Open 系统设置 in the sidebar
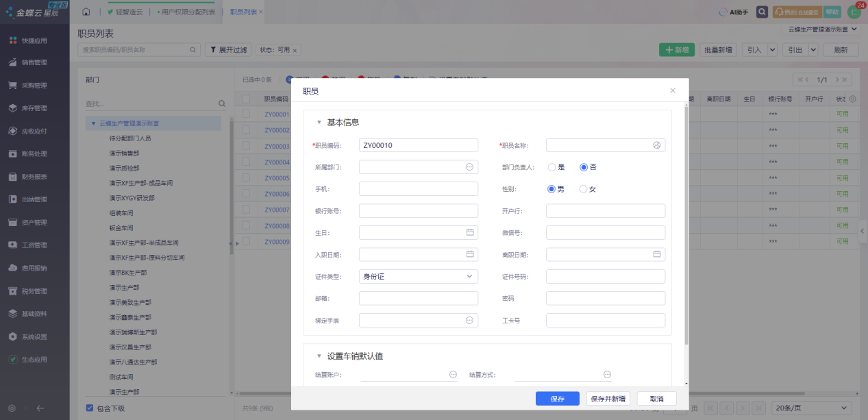 tap(34, 337)
